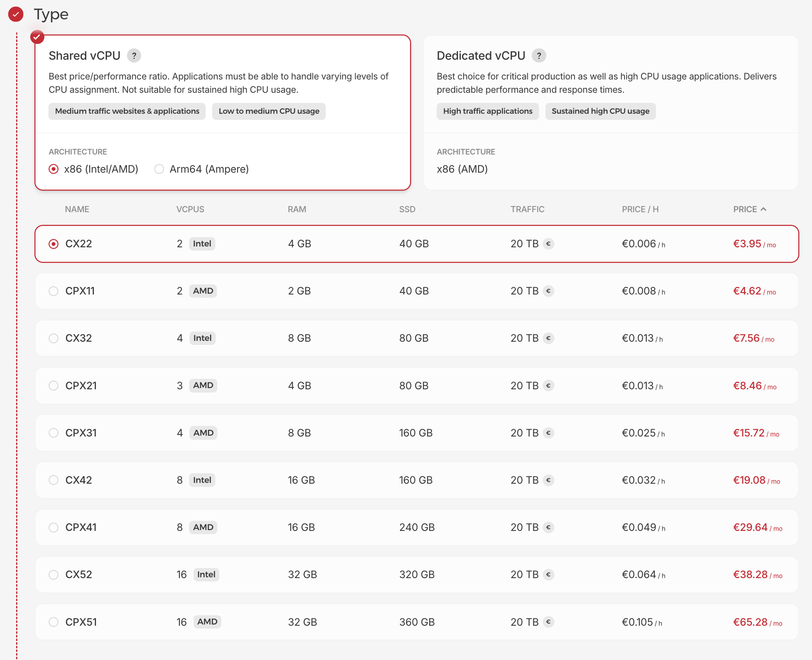Screen dimensions: 812x660
Task: Toggle the PRICE column sort chevron
Action: [763, 209]
